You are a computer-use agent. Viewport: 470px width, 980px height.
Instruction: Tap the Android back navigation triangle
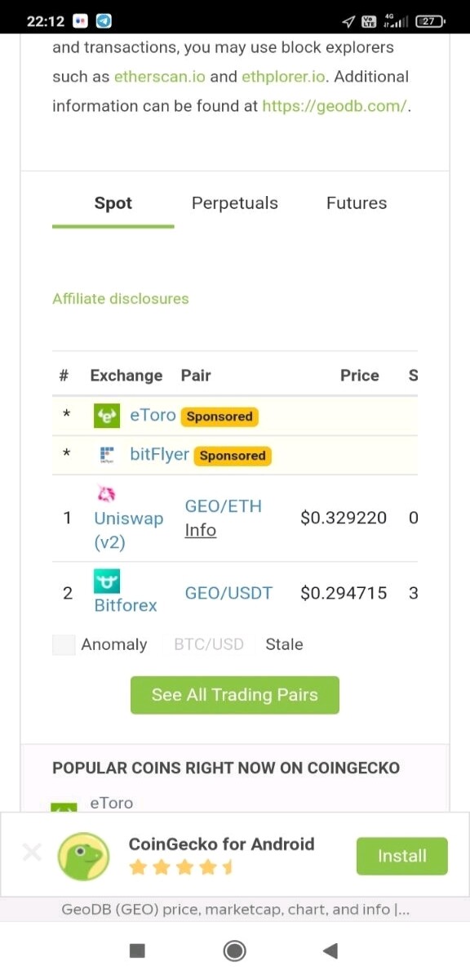click(330, 950)
